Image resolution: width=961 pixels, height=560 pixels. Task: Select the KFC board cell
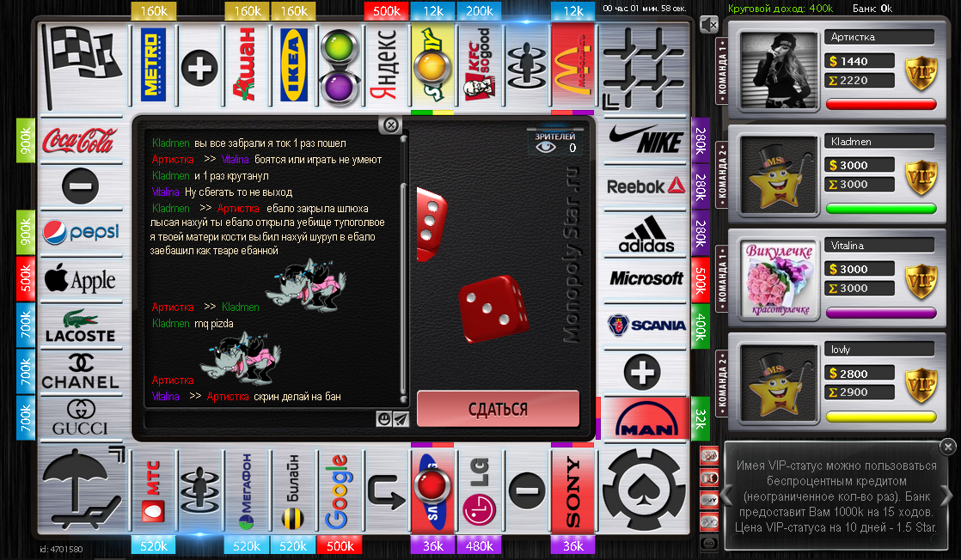click(480, 66)
